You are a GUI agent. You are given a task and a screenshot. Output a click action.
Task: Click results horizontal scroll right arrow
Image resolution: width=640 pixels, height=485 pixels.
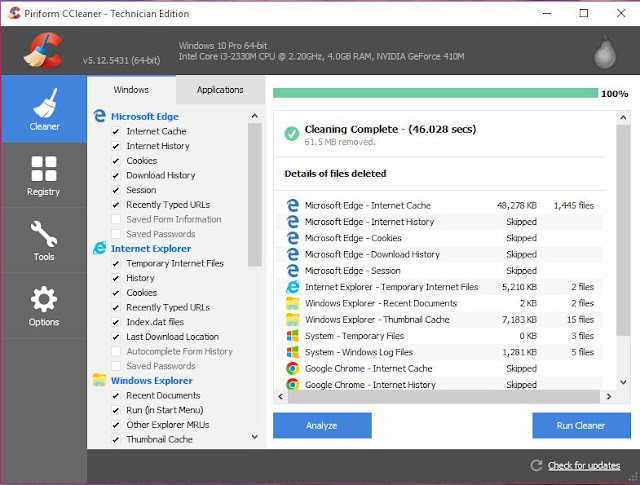pyautogui.click(x=609, y=396)
